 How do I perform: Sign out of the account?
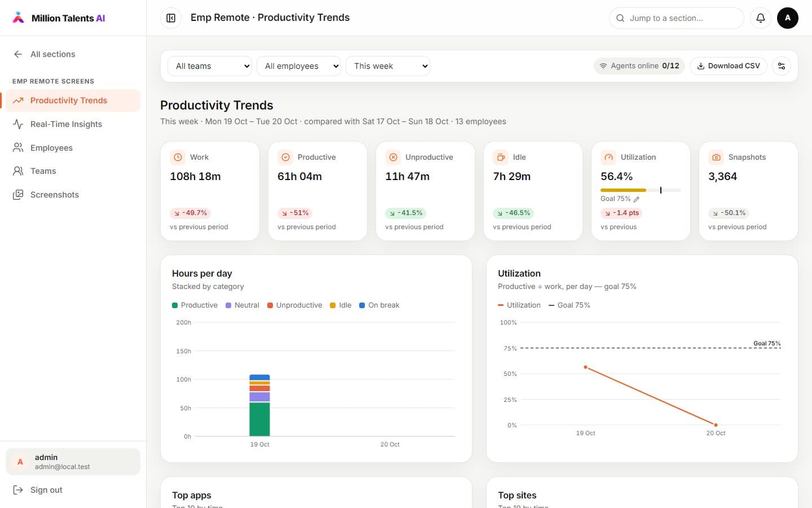[x=73, y=490]
